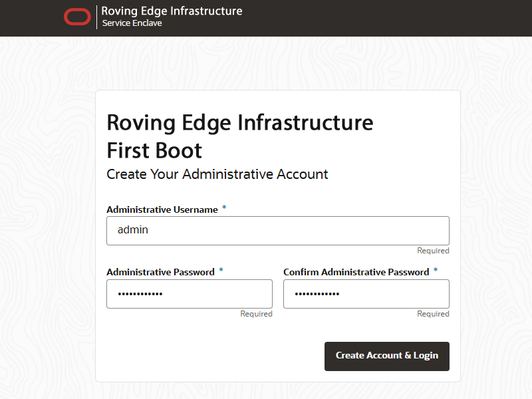Viewport: 532px width, 399px height.
Task: Click the asterisk beside Confirm Administrative Password
Action: pos(436,270)
